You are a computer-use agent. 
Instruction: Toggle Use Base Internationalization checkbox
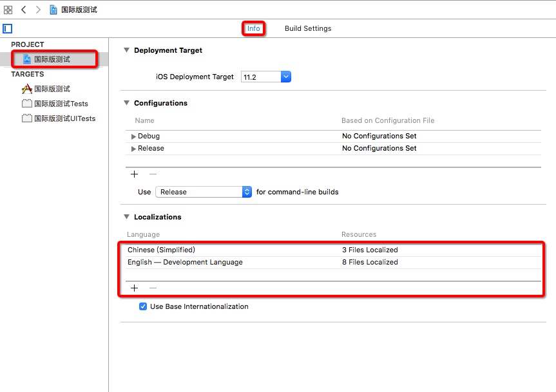[143, 306]
